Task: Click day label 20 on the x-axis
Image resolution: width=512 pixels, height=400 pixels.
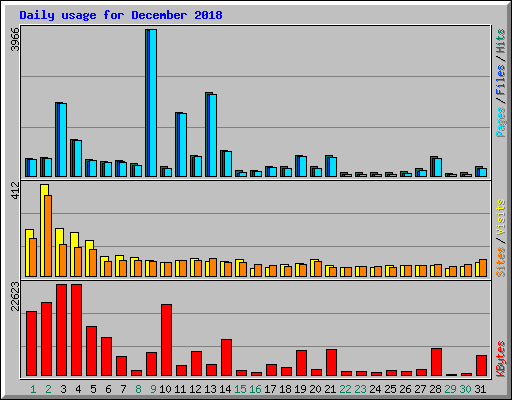Action: 315,389
